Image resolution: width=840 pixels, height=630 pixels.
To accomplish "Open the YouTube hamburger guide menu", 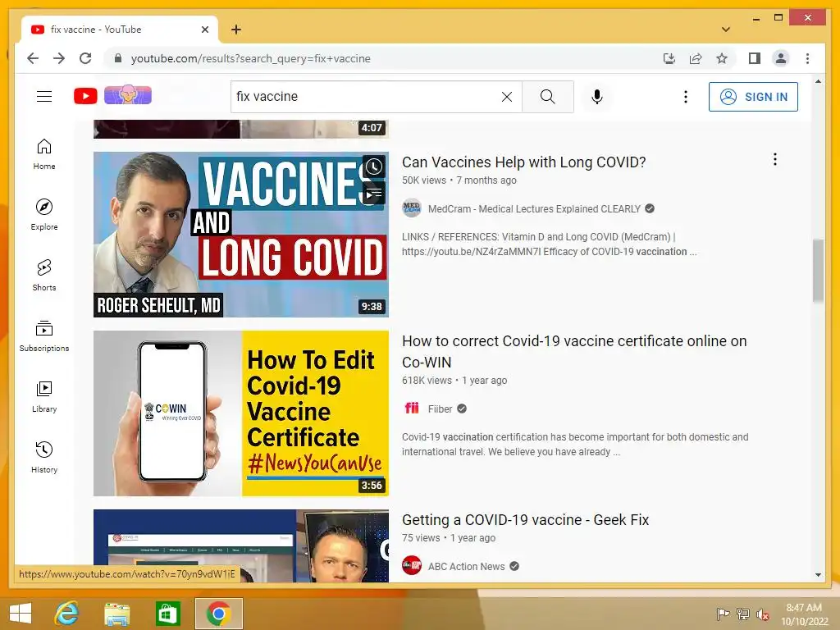I will click(44, 97).
